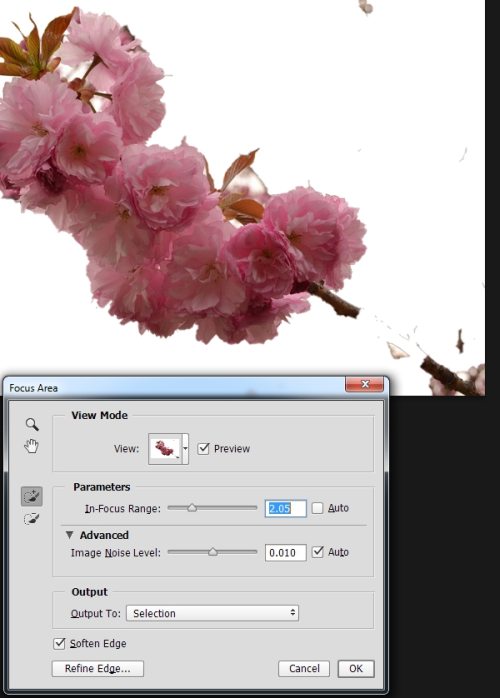Viewport: 500px width, 698px height.
Task: Close the Focus Area dialog
Action: coord(365,384)
